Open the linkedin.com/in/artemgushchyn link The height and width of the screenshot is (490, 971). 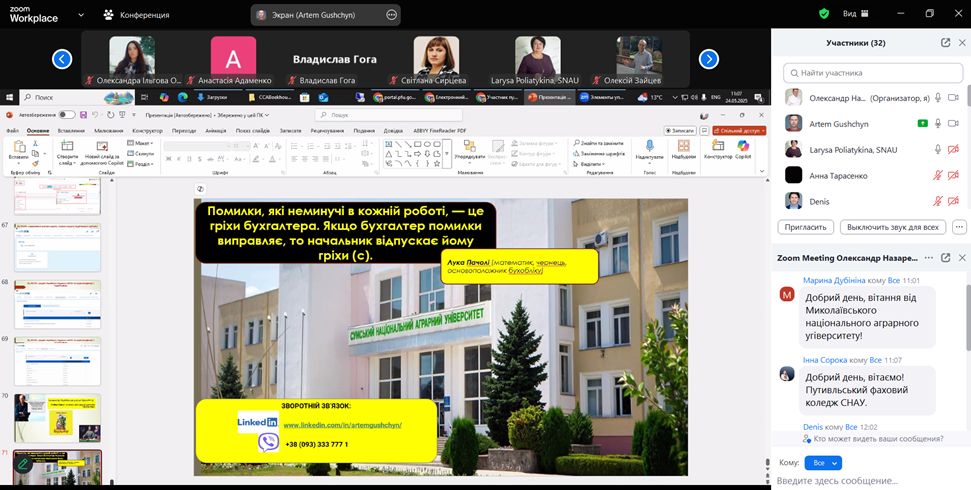click(342, 425)
